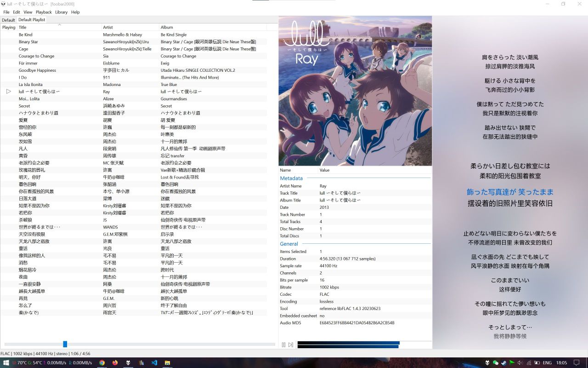Click the VU peak meter bars
588x368 pixels.
click(x=348, y=345)
